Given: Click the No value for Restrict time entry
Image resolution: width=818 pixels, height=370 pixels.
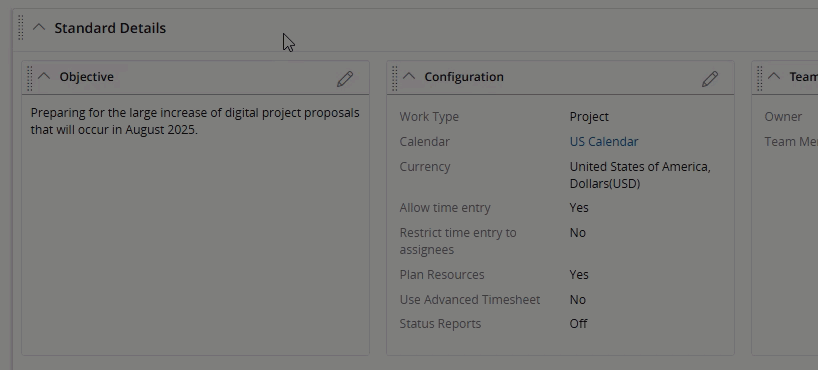Looking at the screenshot, I should point(578,233).
